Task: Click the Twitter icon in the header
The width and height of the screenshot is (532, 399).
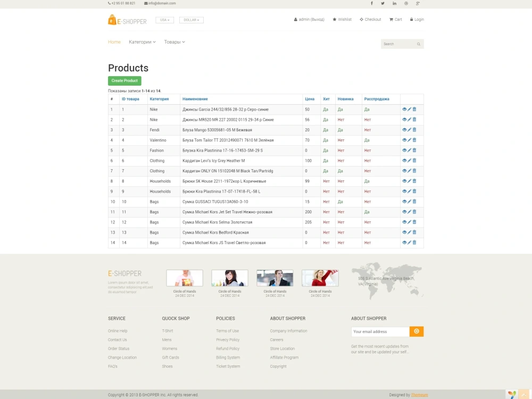Action: [381, 4]
